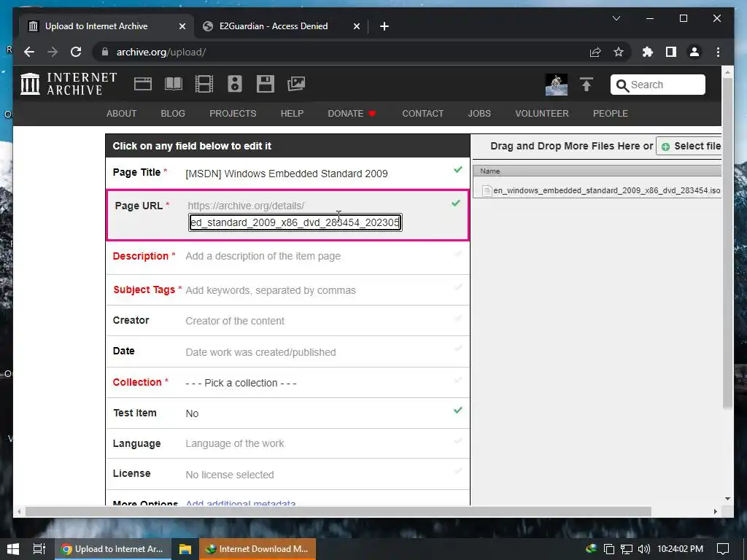Screen dimensions: 747x560
Task: Close the Upload to Internet Archive tab
Action: pyautogui.click(x=182, y=26)
